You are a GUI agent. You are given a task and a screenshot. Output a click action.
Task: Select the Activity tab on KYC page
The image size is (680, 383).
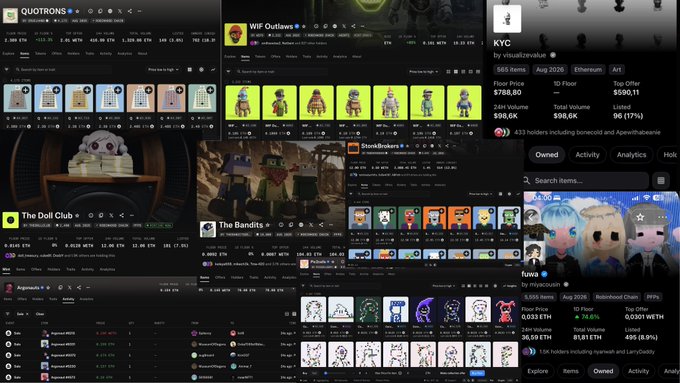[587, 155]
